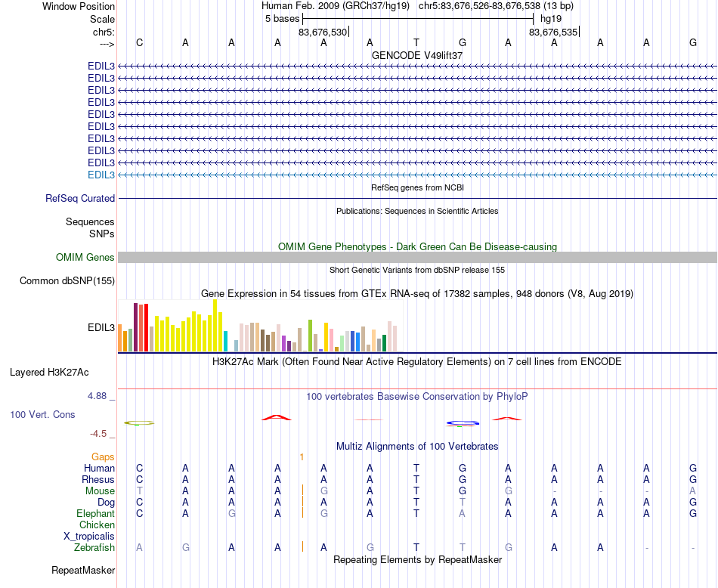Open Repeating Elements by RepeatMasker title

[417, 559]
